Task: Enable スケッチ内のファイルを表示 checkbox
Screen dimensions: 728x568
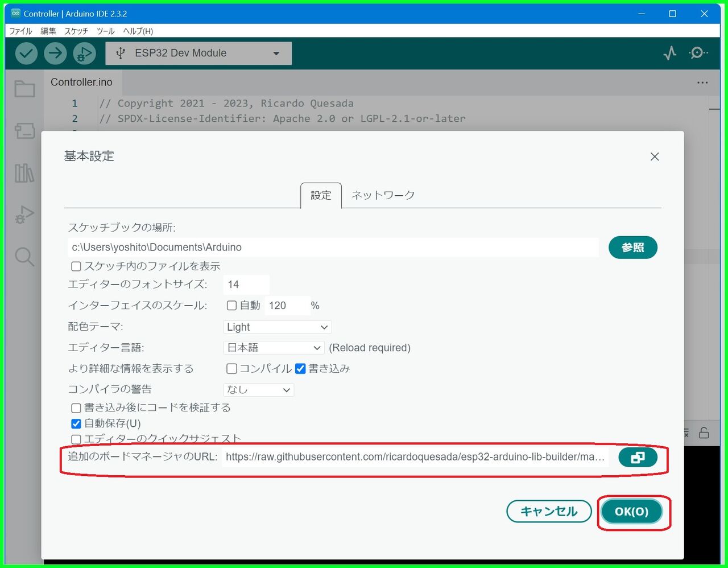Action: click(76, 266)
